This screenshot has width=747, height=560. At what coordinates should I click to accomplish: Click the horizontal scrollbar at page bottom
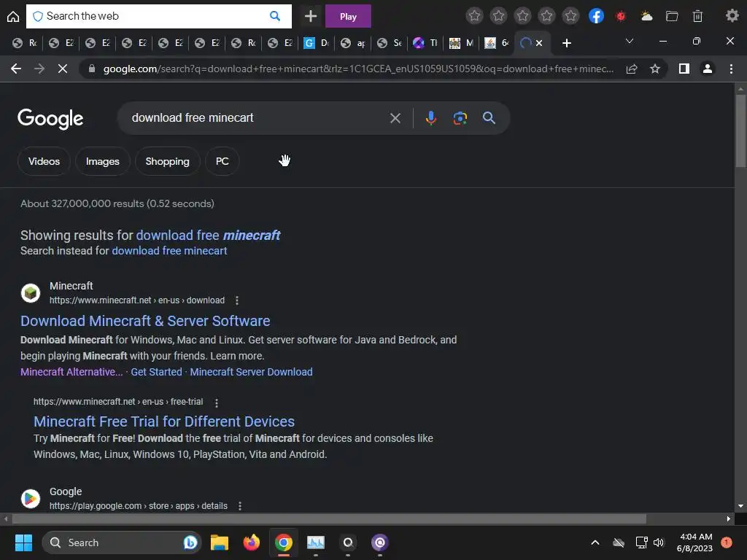click(x=329, y=518)
